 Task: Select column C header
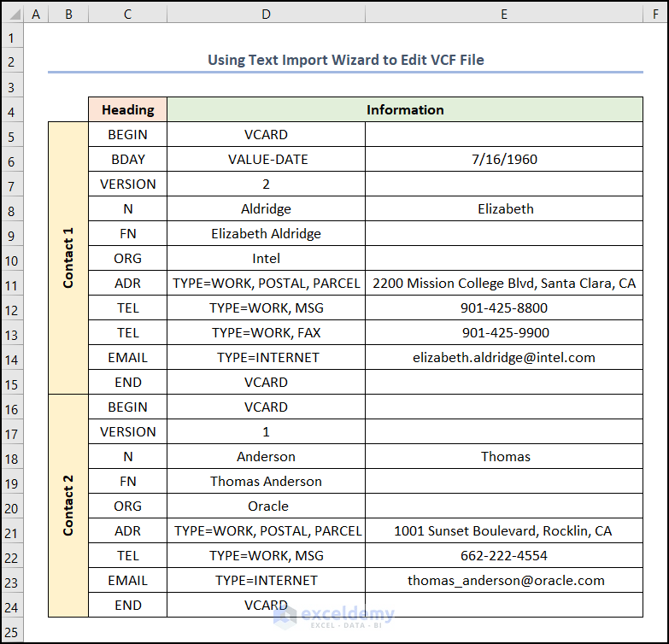point(127,14)
